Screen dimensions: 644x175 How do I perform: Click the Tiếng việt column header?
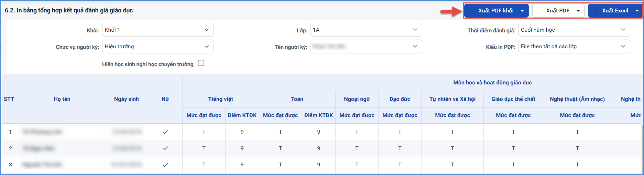coord(221,99)
